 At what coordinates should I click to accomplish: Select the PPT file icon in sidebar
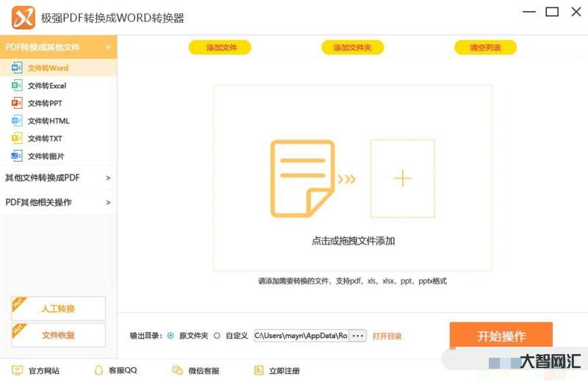[x=17, y=103]
